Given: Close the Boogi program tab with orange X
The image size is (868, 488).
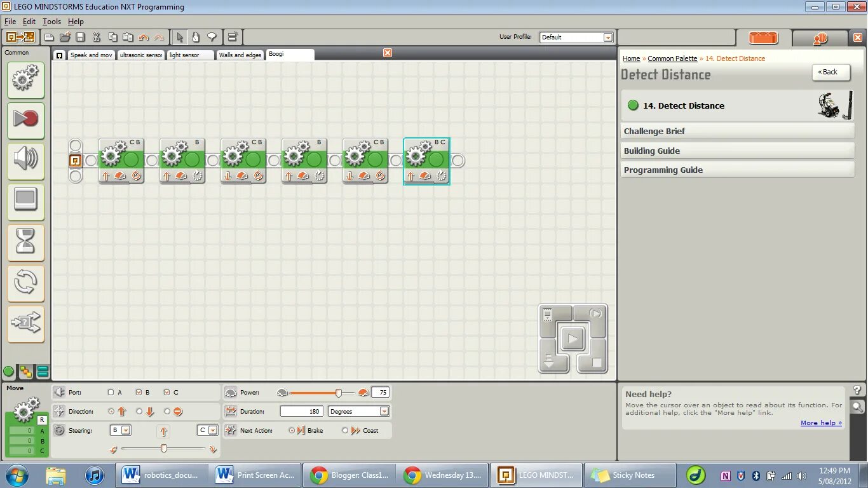Looking at the screenshot, I should (388, 53).
